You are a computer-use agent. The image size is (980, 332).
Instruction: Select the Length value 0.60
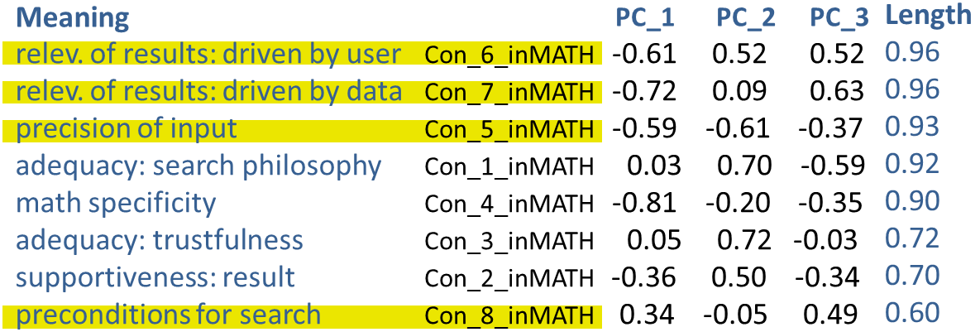[912, 313]
